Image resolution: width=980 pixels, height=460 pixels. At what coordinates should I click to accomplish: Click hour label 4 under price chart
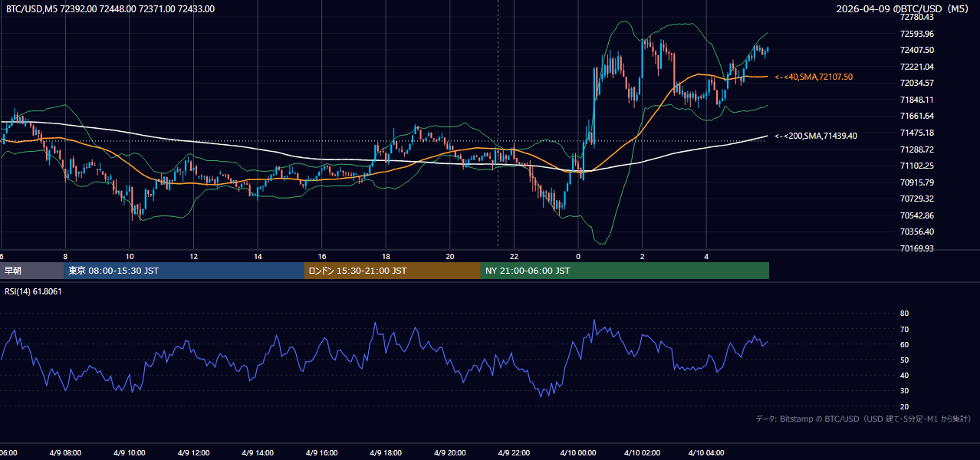click(x=707, y=257)
